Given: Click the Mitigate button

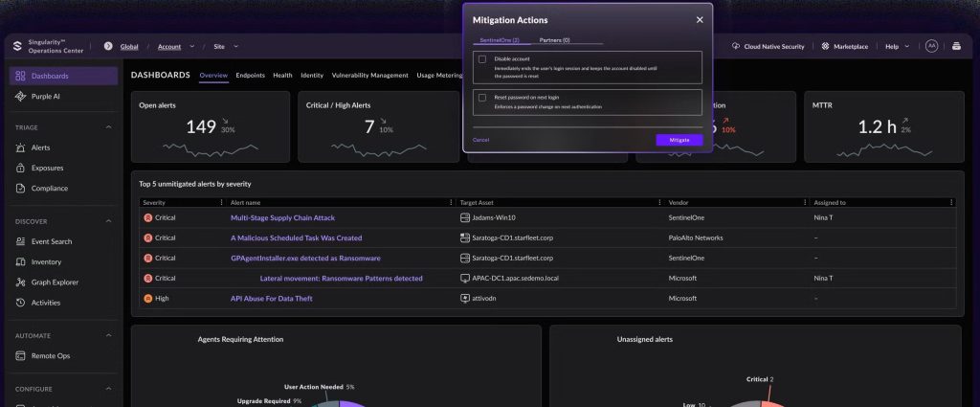Looking at the screenshot, I should [x=679, y=140].
